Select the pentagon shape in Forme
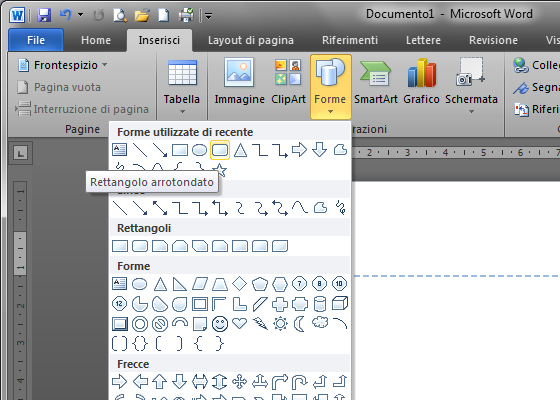Screen dimensions: 560x400 260,284
